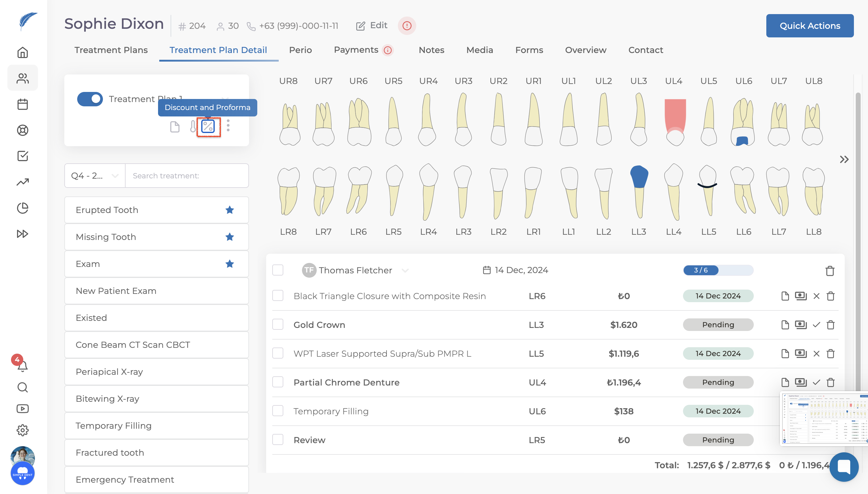Open the three-dot menu on the treatment plan card
This screenshot has width=868, height=494.
[x=228, y=126]
